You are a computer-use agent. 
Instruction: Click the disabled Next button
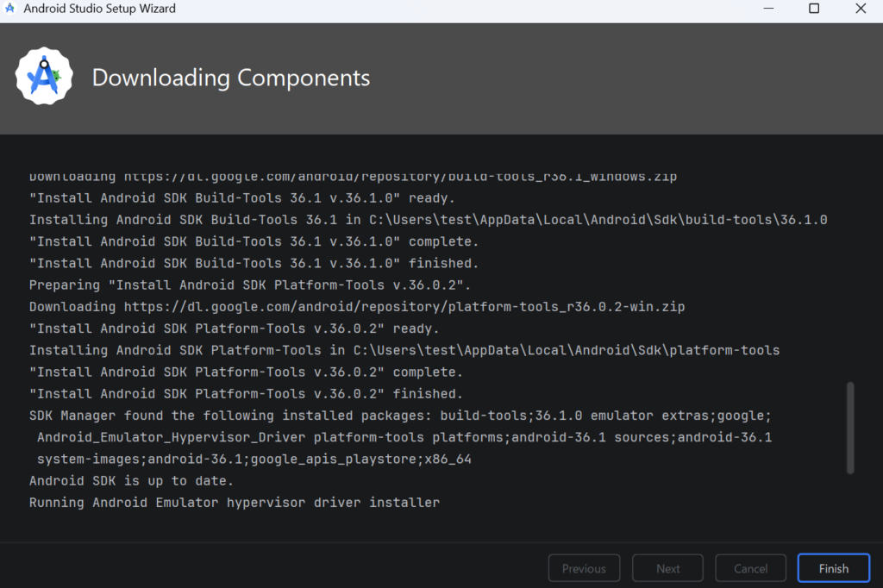(667, 568)
